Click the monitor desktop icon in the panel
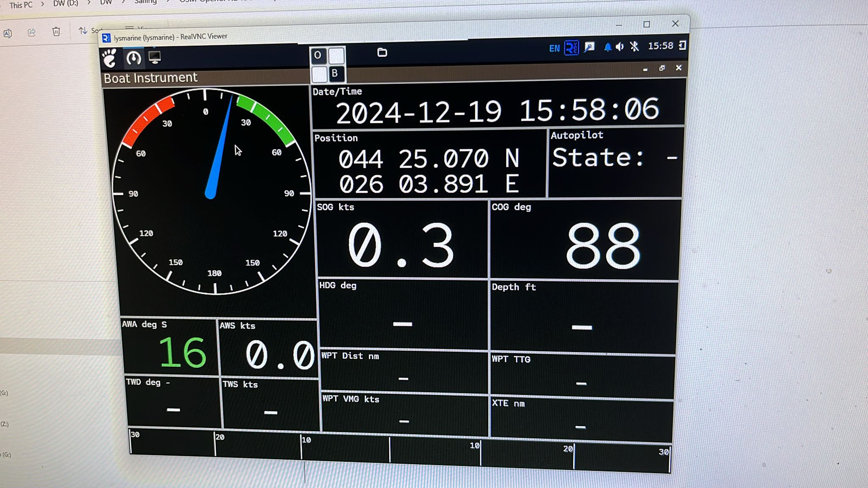868x488 pixels. point(155,57)
